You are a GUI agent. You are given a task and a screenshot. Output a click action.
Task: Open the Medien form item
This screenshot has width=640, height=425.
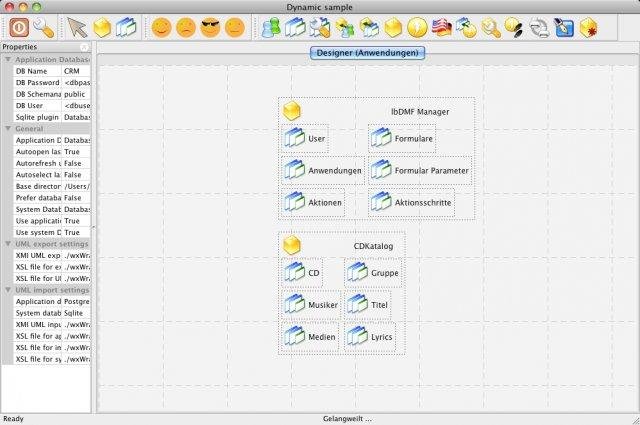click(x=310, y=337)
